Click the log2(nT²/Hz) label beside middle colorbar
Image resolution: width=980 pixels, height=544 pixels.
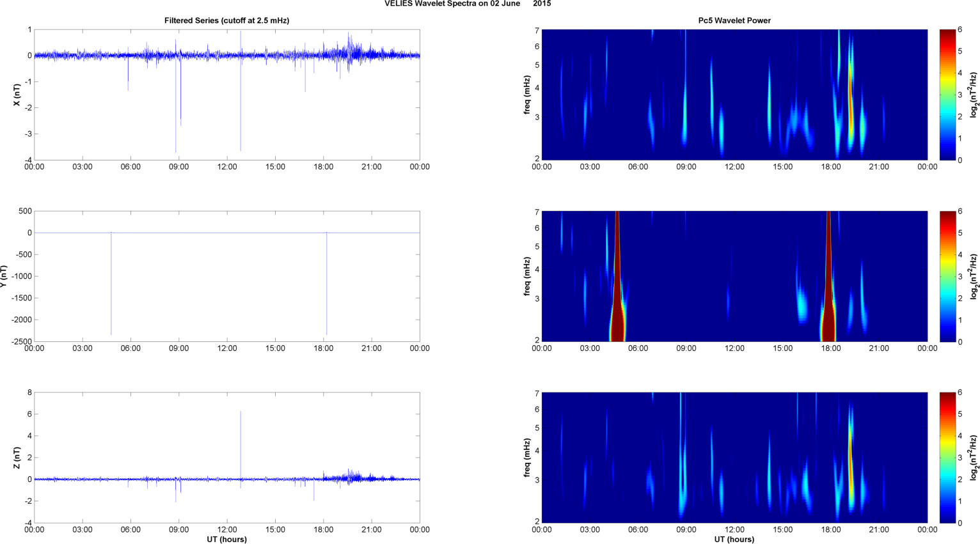coord(974,276)
